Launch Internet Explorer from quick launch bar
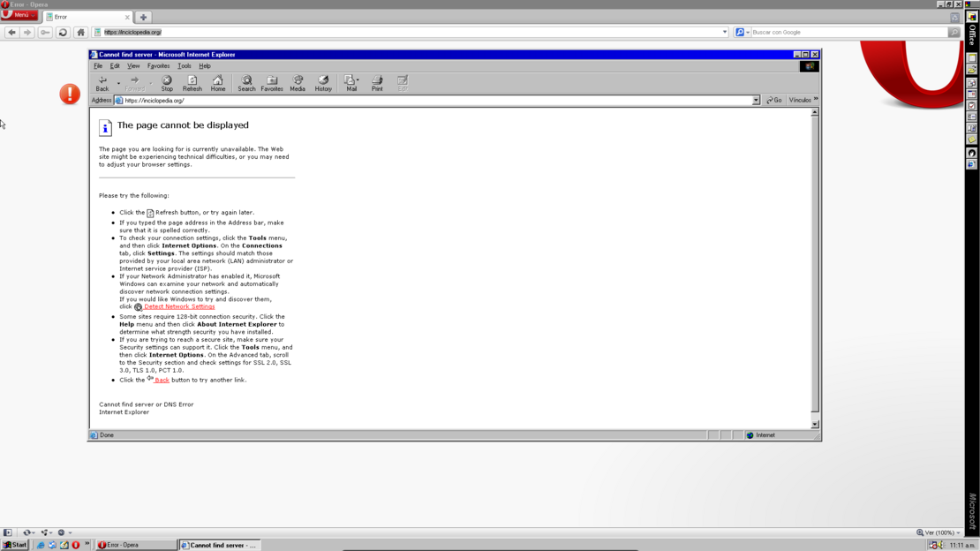Viewport: 980px width, 551px height. 41,545
